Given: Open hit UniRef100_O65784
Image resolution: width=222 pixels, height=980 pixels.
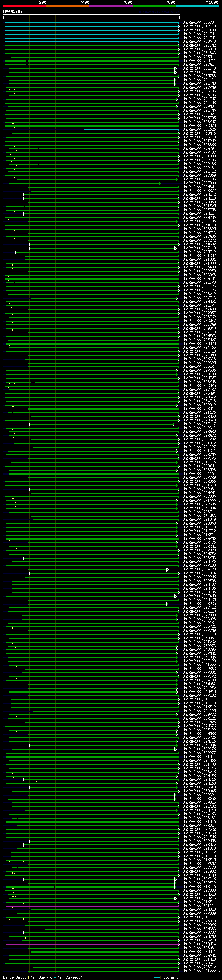Looking at the screenshot, I should point(199,23).
